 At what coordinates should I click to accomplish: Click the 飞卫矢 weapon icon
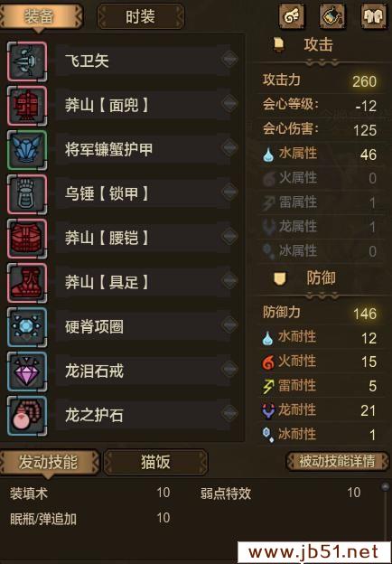[27, 61]
